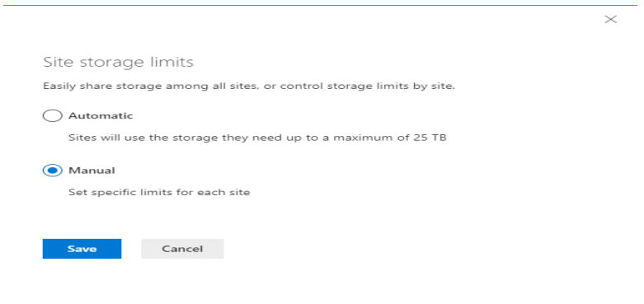Viewport: 644px width, 304px height.
Task: Click the 'Manual' option label text
Action: click(x=92, y=171)
